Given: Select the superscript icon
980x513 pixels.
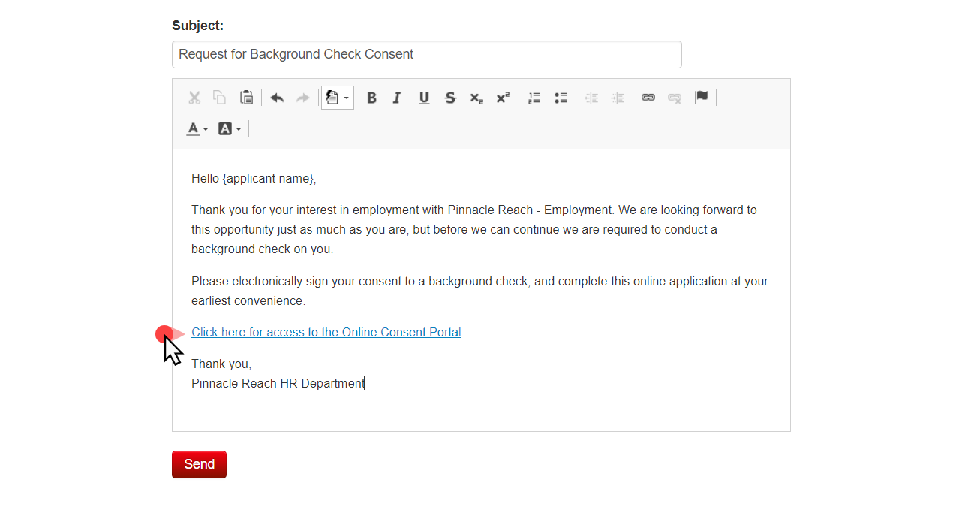Looking at the screenshot, I should tap(503, 98).
